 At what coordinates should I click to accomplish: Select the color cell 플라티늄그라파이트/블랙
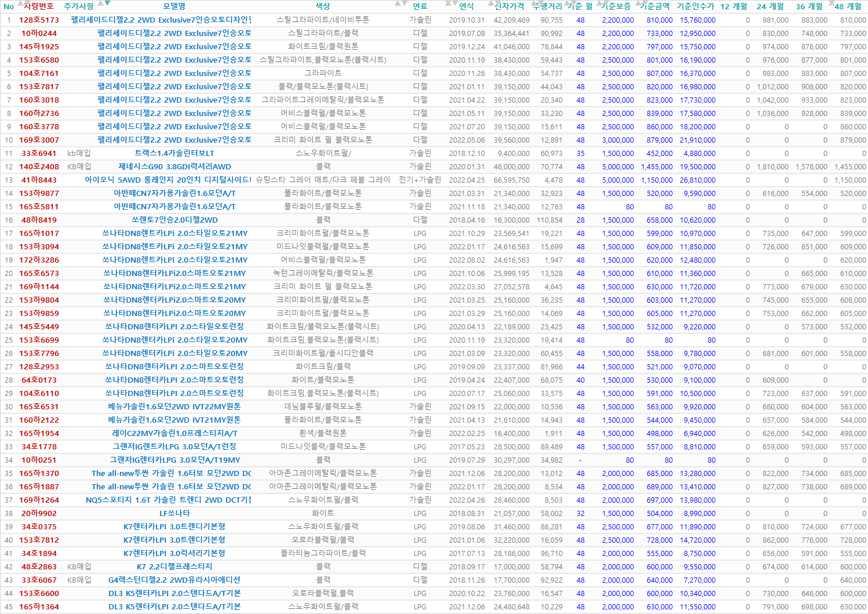tap(323, 553)
